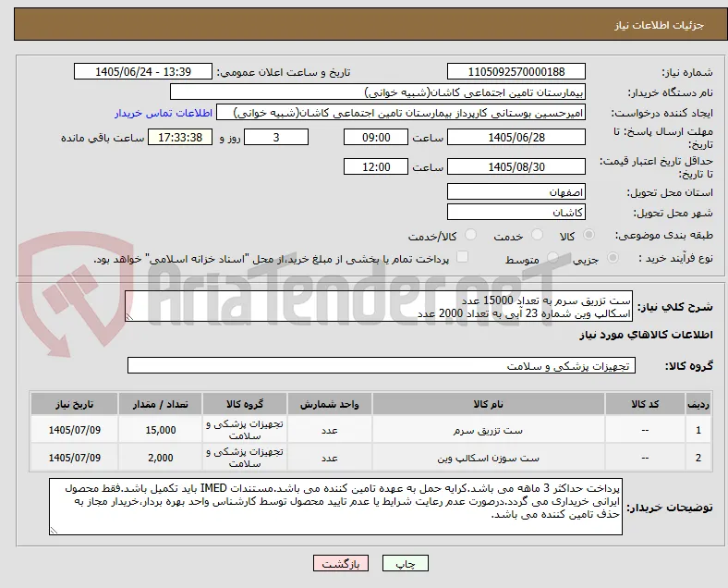
Task: Click the بازگشت (back) button
Action: click(341, 563)
